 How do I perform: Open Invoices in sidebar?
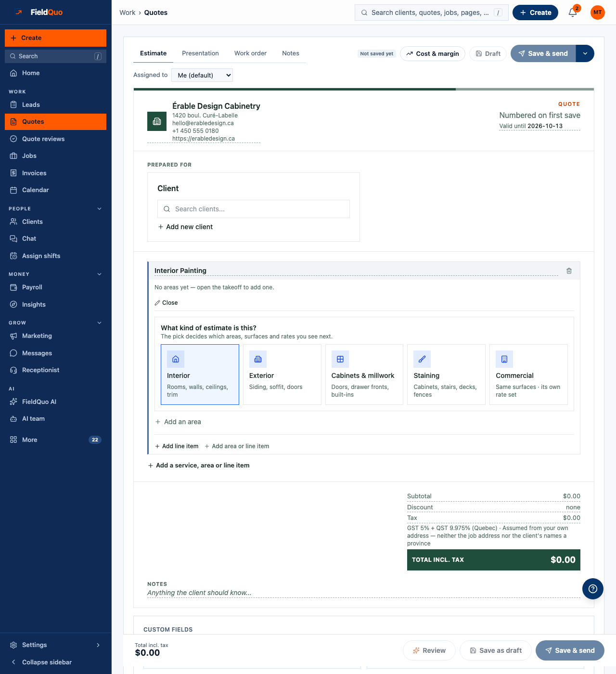coord(55,173)
